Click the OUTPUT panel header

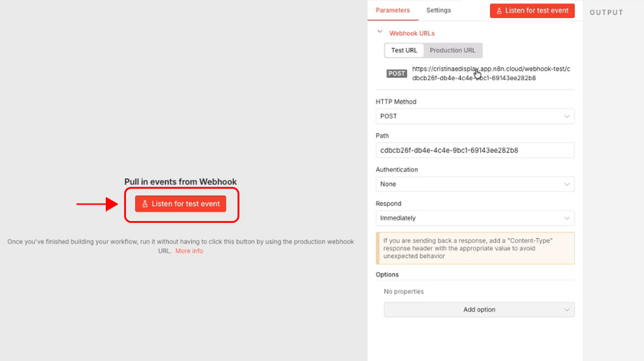[606, 13]
